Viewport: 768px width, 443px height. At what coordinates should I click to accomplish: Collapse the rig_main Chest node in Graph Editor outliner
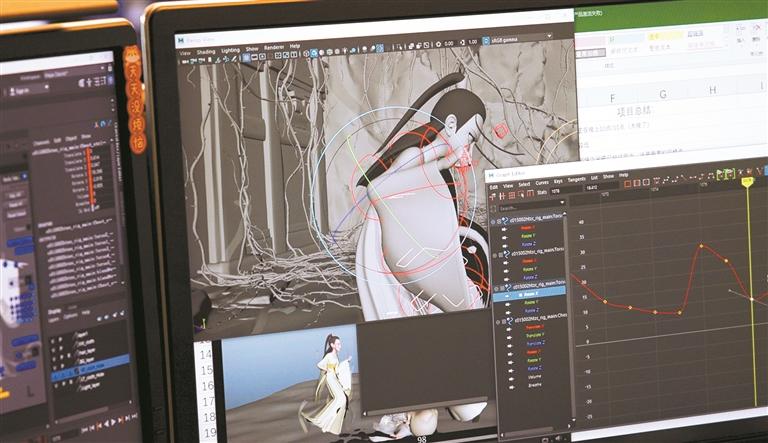(x=498, y=322)
